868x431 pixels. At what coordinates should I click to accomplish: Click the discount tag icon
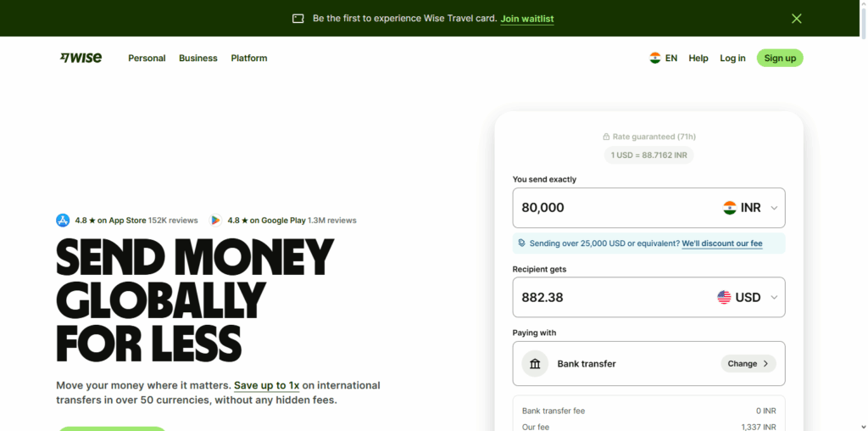click(x=522, y=243)
